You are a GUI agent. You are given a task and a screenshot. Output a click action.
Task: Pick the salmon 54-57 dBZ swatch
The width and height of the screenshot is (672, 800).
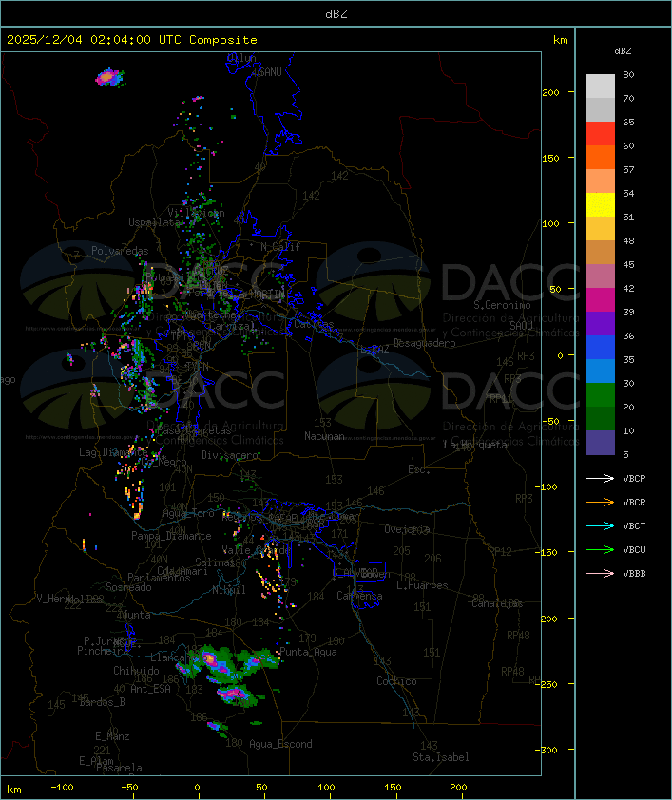600,181
